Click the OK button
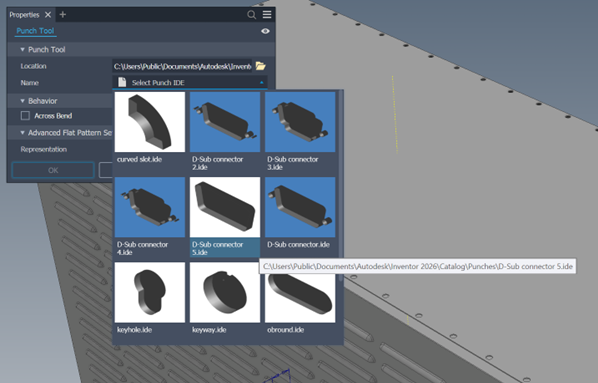Screen dimensions: 598x383 click(53, 170)
